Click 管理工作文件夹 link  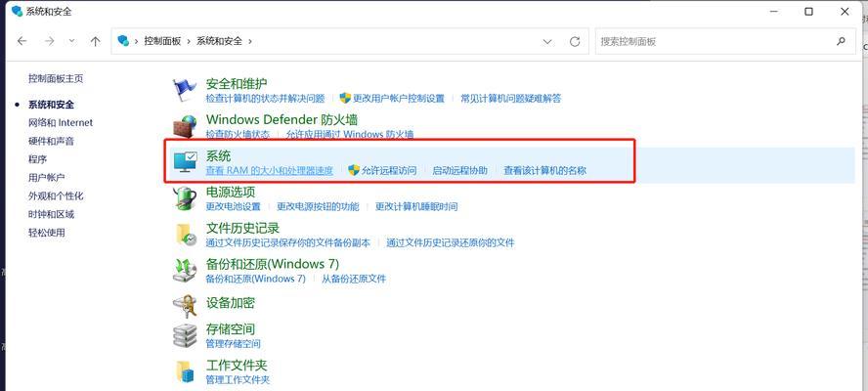coord(239,380)
